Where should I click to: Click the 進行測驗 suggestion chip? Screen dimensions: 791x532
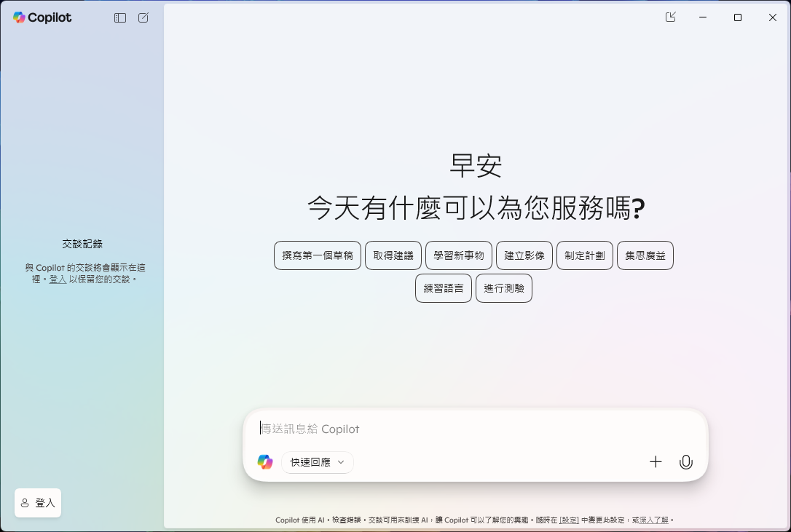tap(504, 288)
